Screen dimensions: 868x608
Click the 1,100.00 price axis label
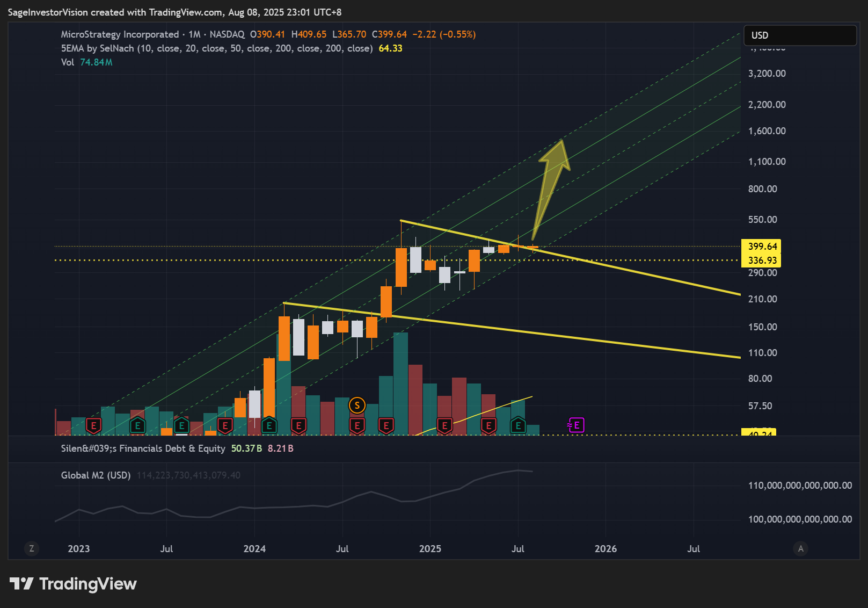coord(767,162)
